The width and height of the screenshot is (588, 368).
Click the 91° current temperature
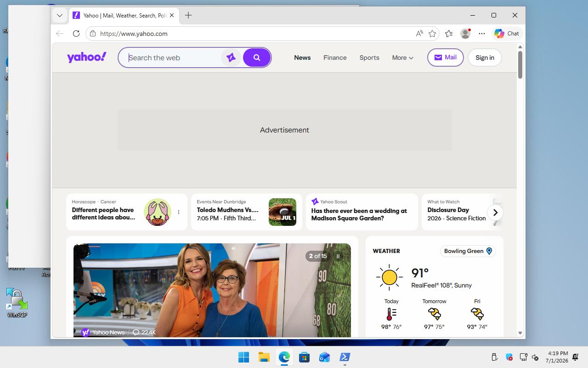(x=420, y=273)
